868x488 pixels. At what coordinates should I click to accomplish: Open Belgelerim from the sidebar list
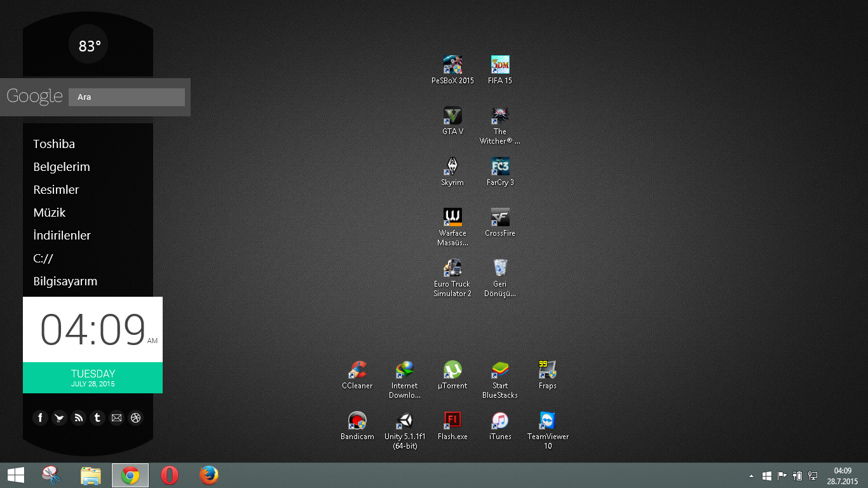click(62, 167)
